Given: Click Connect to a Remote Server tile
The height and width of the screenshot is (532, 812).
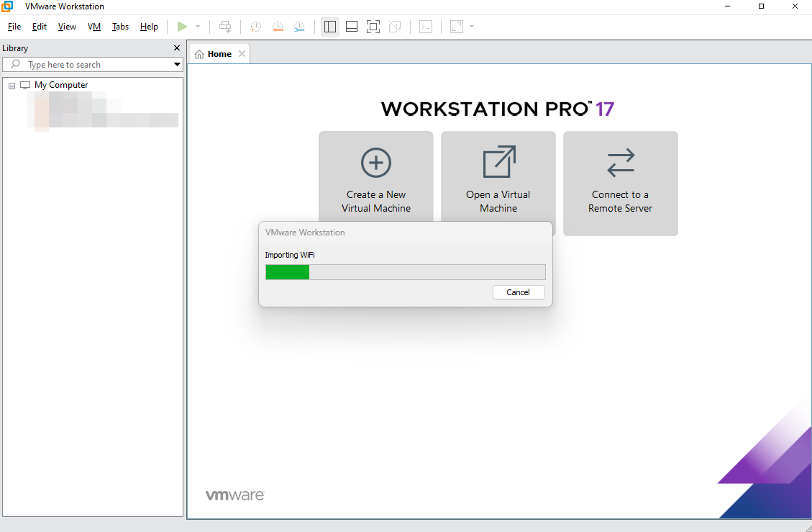Looking at the screenshot, I should tap(621, 184).
